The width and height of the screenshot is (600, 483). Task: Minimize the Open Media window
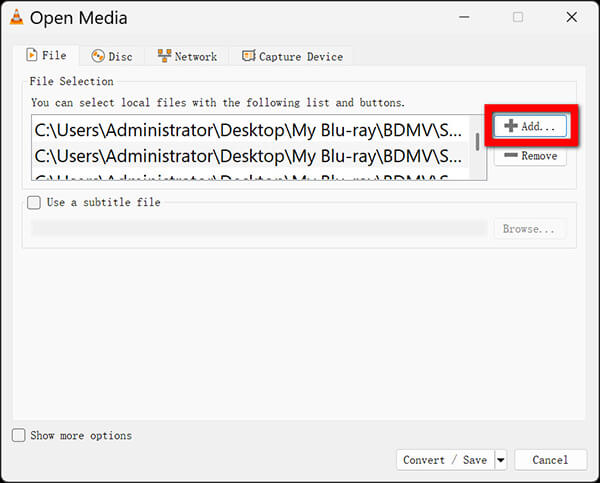click(x=464, y=17)
